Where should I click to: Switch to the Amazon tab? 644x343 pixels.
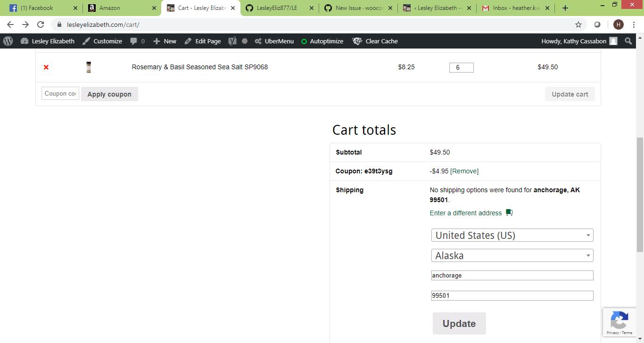(x=122, y=8)
